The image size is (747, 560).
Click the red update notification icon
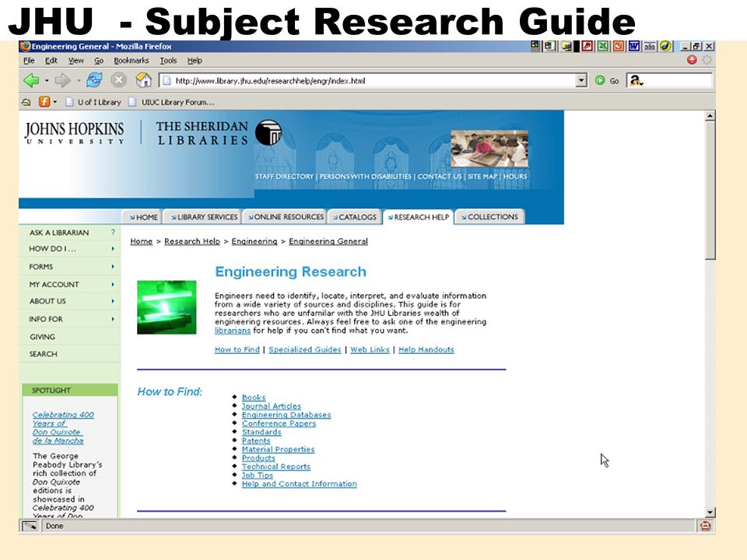692,60
